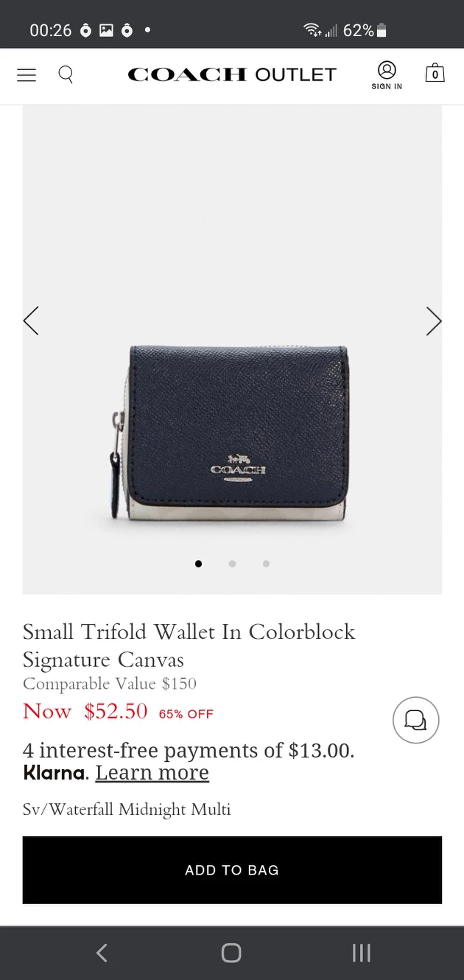Open the shopping bag icon
The width and height of the screenshot is (464, 980).
tap(435, 72)
